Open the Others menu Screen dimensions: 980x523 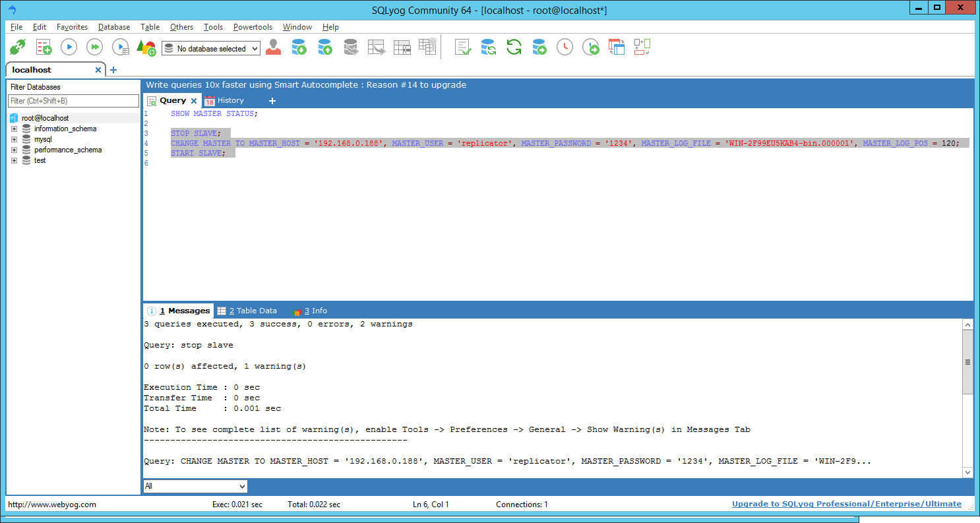point(181,27)
